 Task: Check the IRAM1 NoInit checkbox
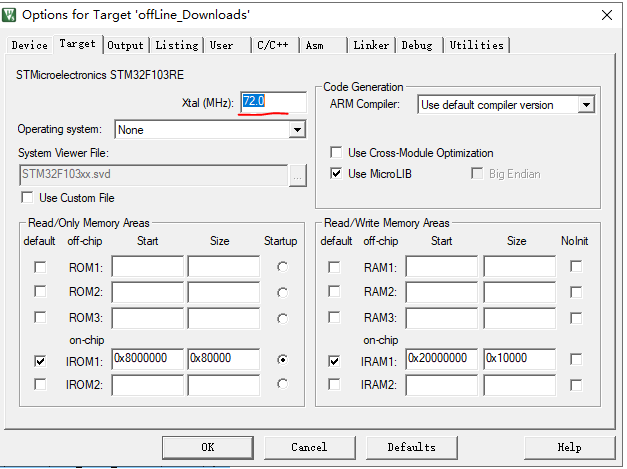pos(576,360)
